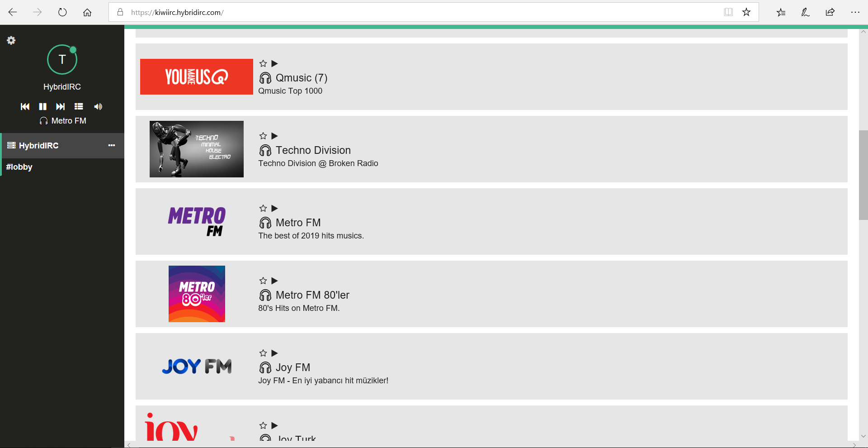
Task: Go to browser home page
Action: coord(87,12)
